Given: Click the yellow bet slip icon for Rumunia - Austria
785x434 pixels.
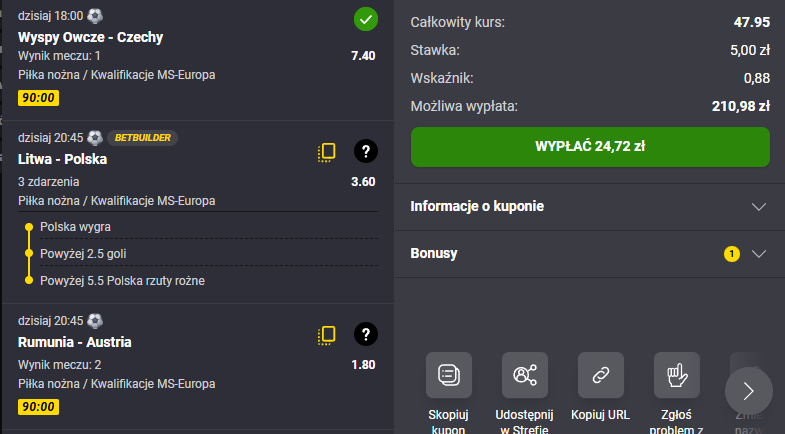Looking at the screenshot, I should point(326,335).
